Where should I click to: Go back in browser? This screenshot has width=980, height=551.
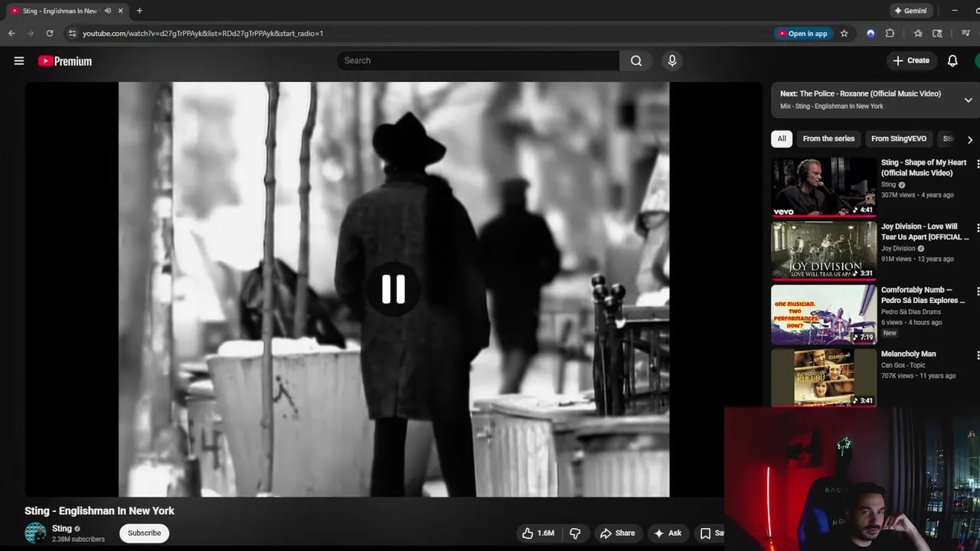point(11,34)
